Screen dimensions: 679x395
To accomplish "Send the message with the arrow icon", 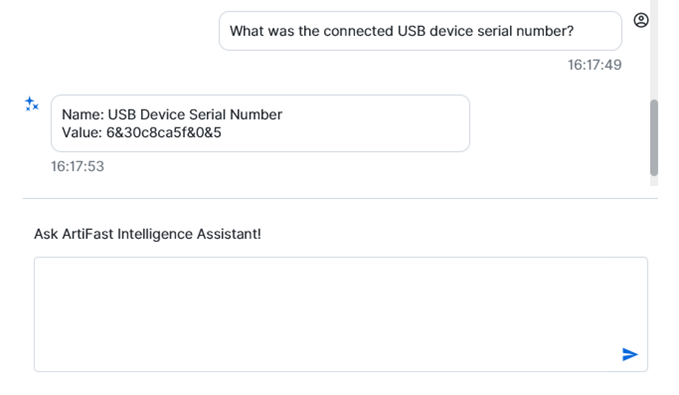I will [x=630, y=354].
